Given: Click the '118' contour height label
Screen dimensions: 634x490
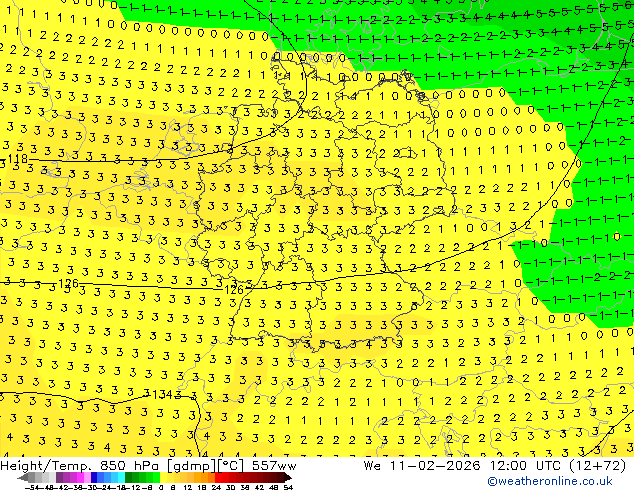Looking at the screenshot, I should point(18,158).
